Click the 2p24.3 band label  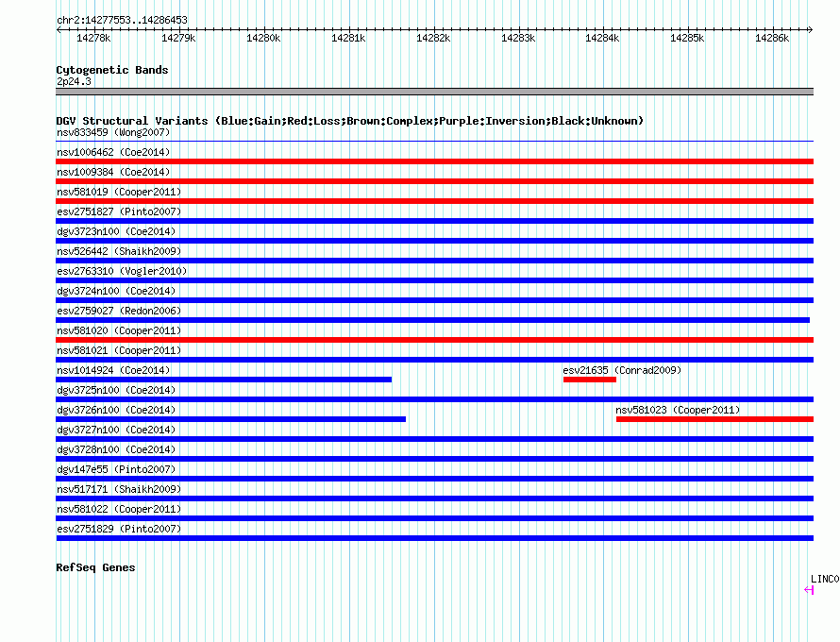[74, 81]
